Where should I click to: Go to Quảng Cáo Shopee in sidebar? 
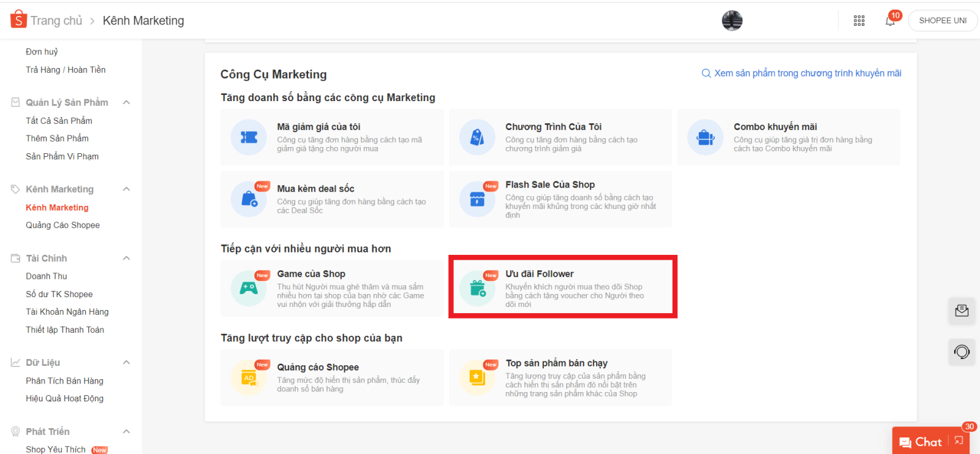click(x=62, y=225)
